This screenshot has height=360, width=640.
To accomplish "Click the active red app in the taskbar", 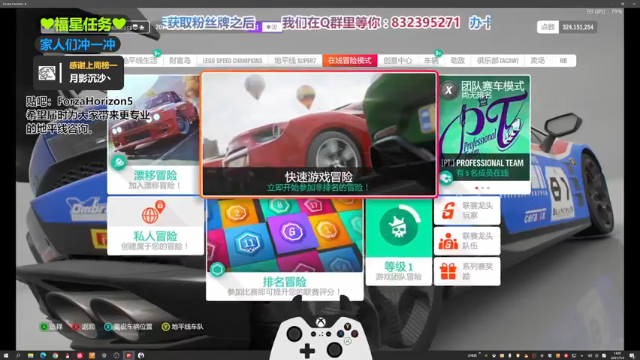I will (129, 356).
